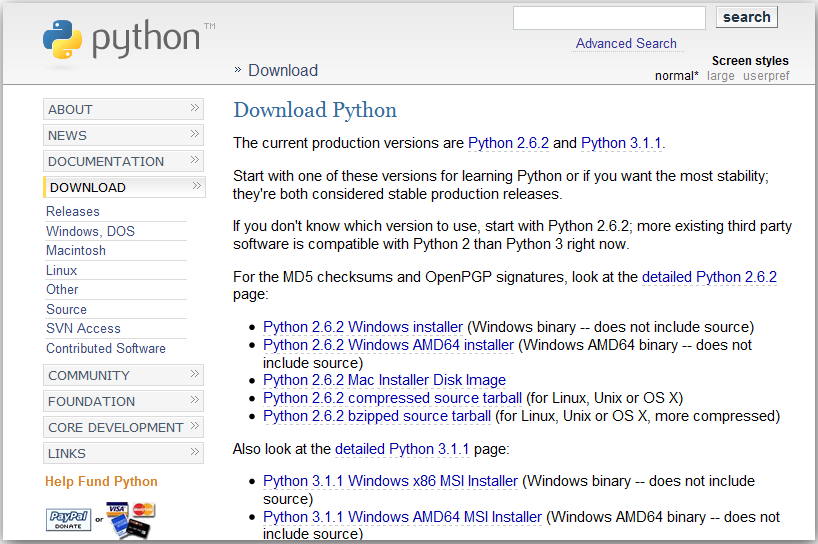Image resolution: width=818 pixels, height=544 pixels.
Task: Open Windows, DOS download page
Action: 90,231
